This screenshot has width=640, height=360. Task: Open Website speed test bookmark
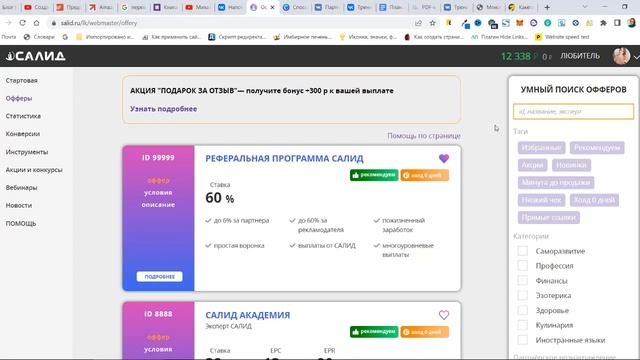point(562,37)
